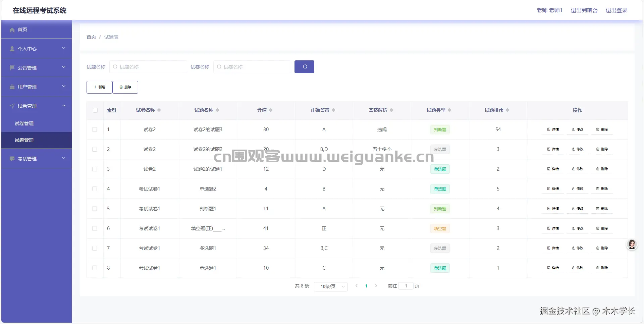Click the 考试管理 menu label
The image size is (644, 324).
(27, 159)
